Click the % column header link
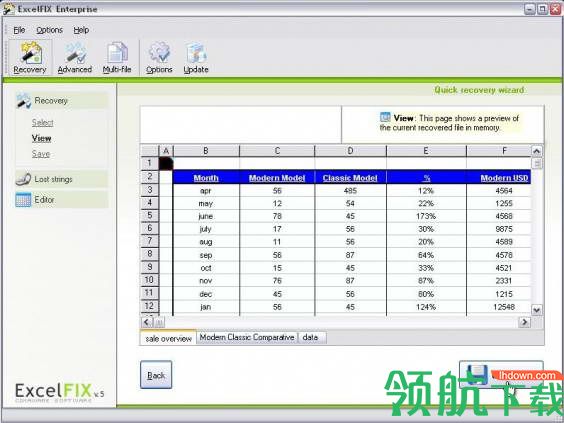The height and width of the screenshot is (423, 564). tap(427, 178)
